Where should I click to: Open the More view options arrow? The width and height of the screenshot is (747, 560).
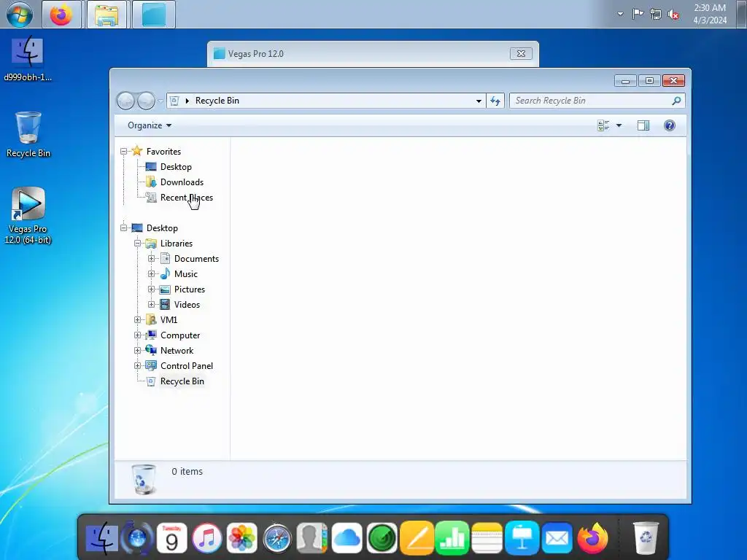[619, 125]
